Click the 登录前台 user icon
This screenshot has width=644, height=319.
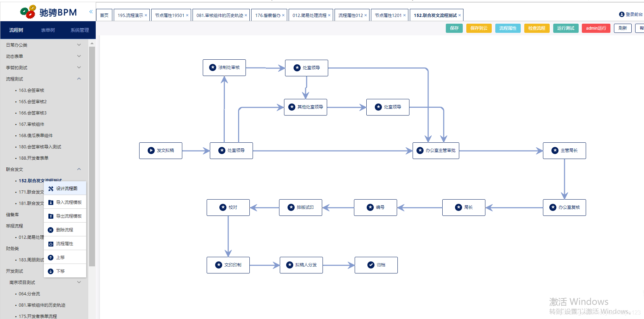click(x=622, y=14)
